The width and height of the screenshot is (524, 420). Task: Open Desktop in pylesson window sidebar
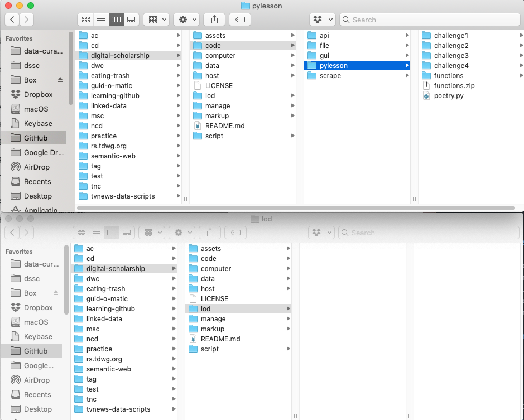[33, 196]
